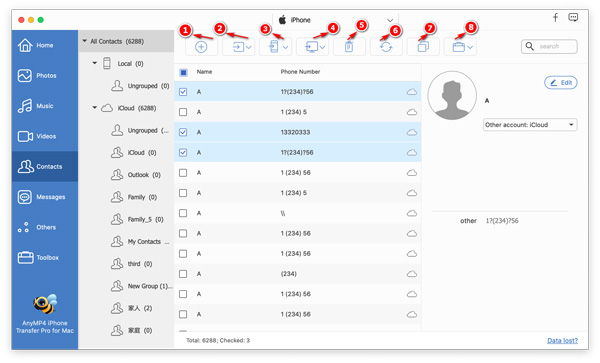Open the Photos section
600x363 pixels.
pyautogui.click(x=45, y=75)
